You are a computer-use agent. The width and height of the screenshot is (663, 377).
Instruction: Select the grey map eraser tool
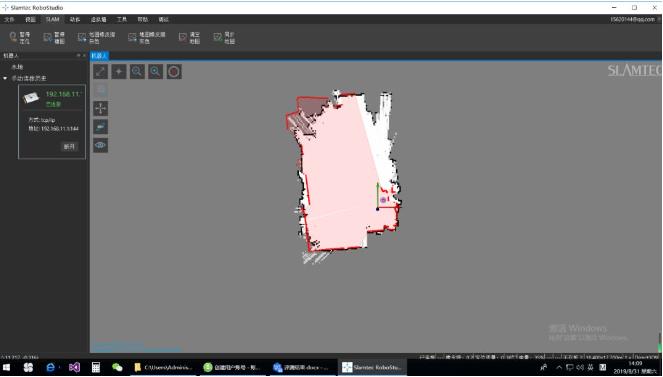pyautogui.click(x=147, y=38)
